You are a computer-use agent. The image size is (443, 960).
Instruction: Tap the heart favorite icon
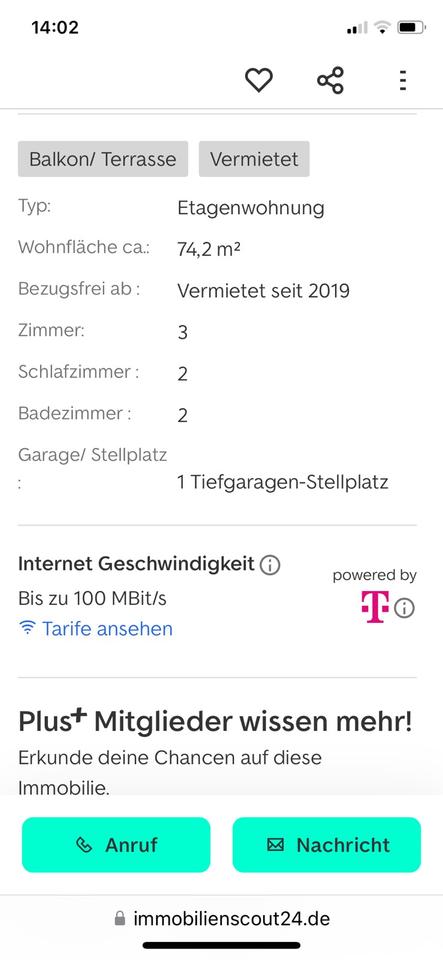259,80
